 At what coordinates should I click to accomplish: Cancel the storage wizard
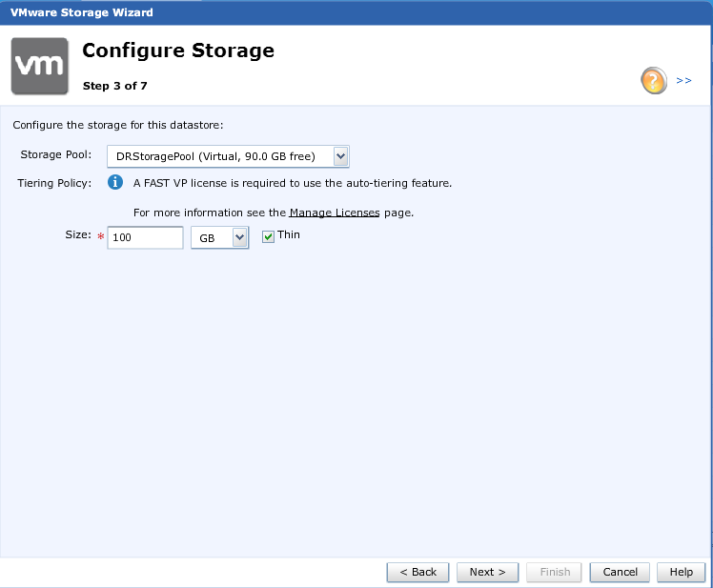click(620, 572)
